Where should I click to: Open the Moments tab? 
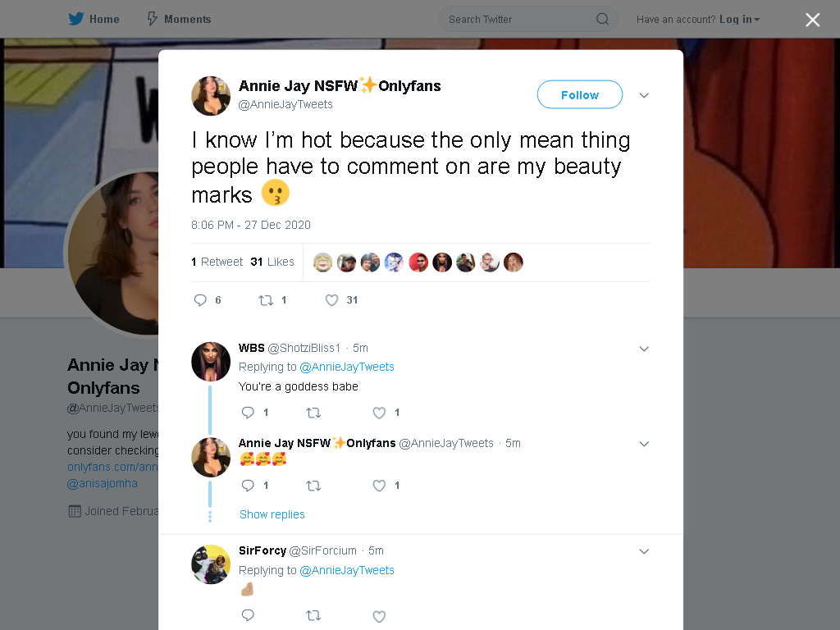(180, 20)
